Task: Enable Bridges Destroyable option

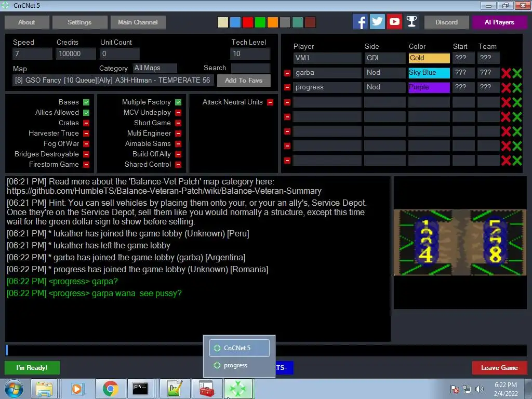Action: point(86,154)
